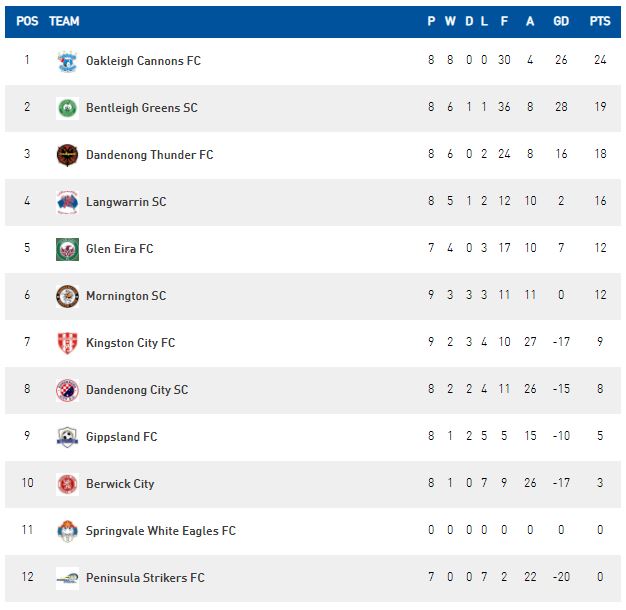Click the Langwarrin SC team logo

tap(67, 202)
